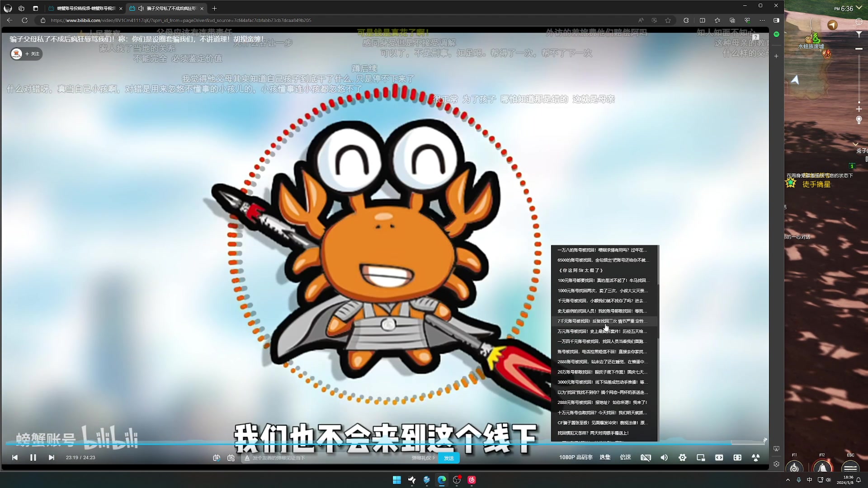Close the active video tab
The width and height of the screenshot is (868, 488).
pos(202,9)
